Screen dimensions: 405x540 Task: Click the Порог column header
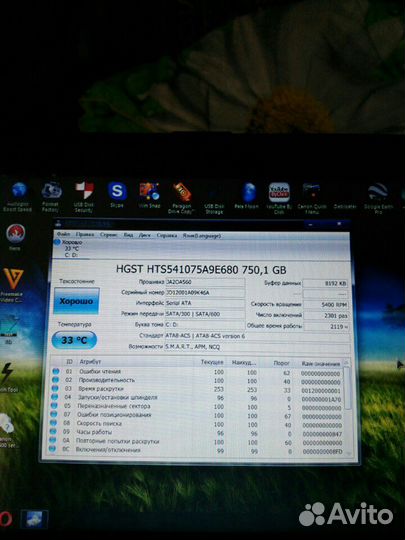pos(281,363)
